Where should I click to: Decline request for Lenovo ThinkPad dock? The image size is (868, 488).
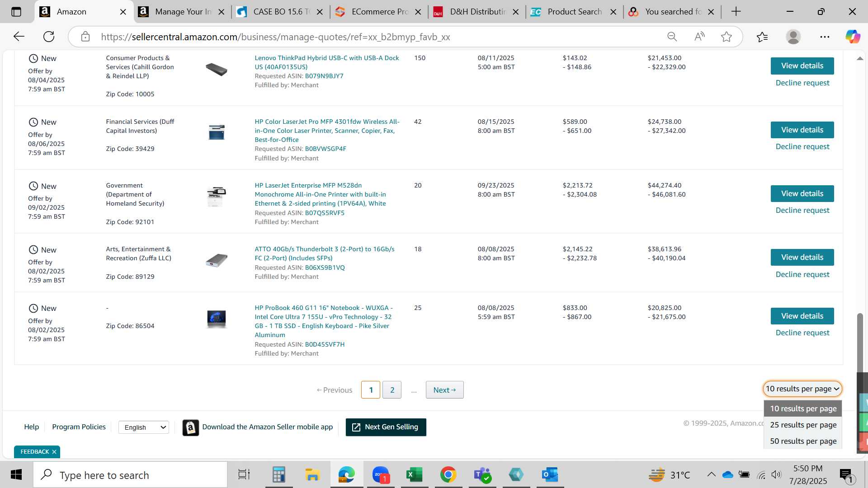(802, 83)
